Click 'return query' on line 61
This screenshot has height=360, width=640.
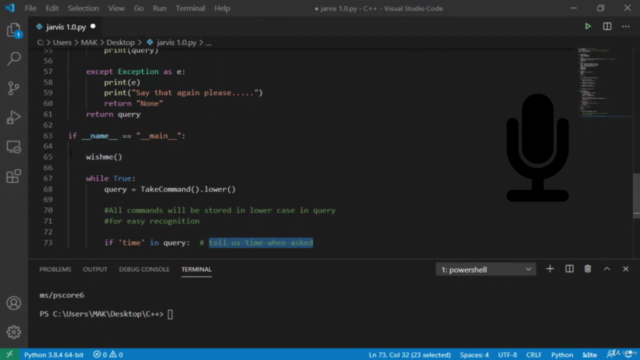(113, 114)
